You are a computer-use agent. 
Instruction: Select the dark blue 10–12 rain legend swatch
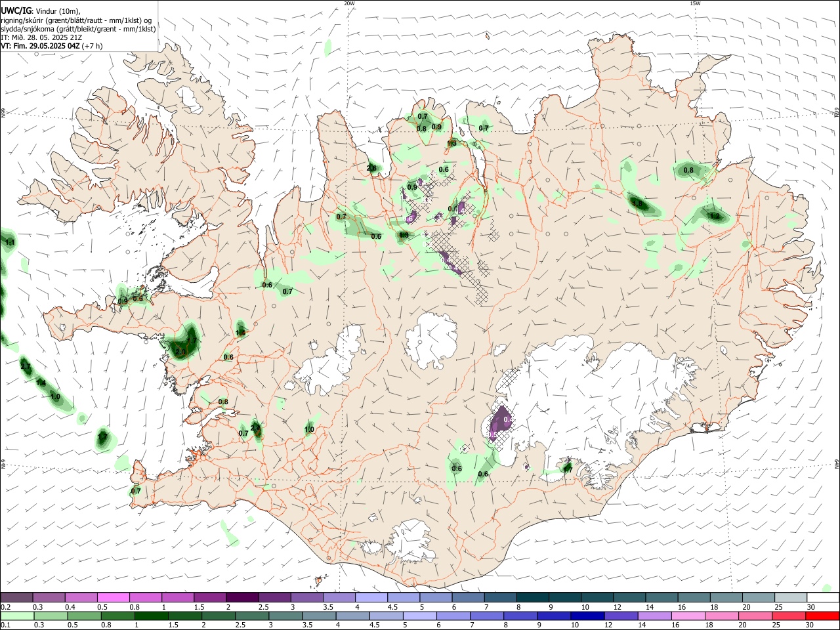(x=587, y=616)
